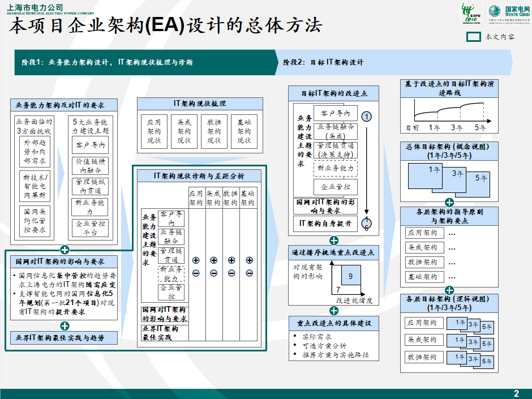Click the 业界IT架构最佳实践 matrix row label
This screenshot has height=399, width=532.
165,333
